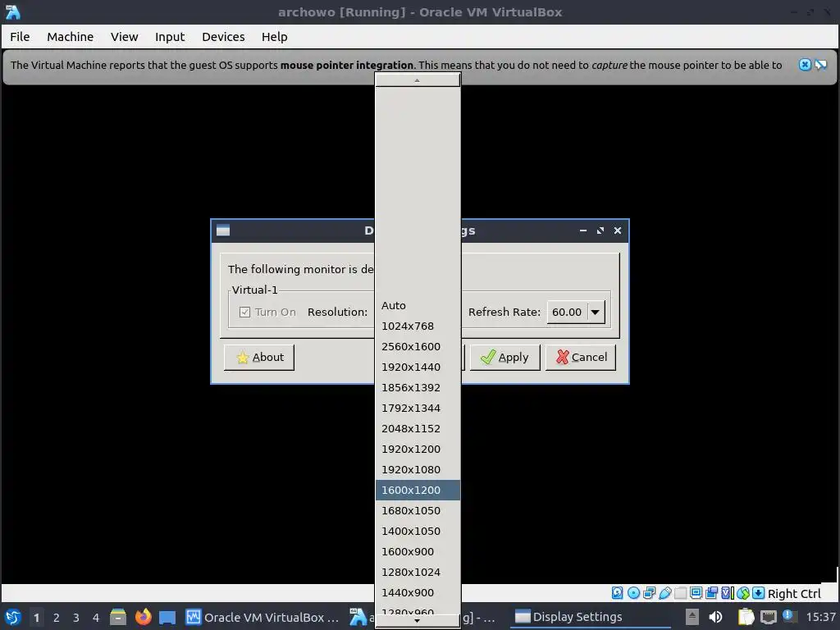Click the recording status icon
Screen dimensions: 840x630
pyautogui.click(x=712, y=593)
